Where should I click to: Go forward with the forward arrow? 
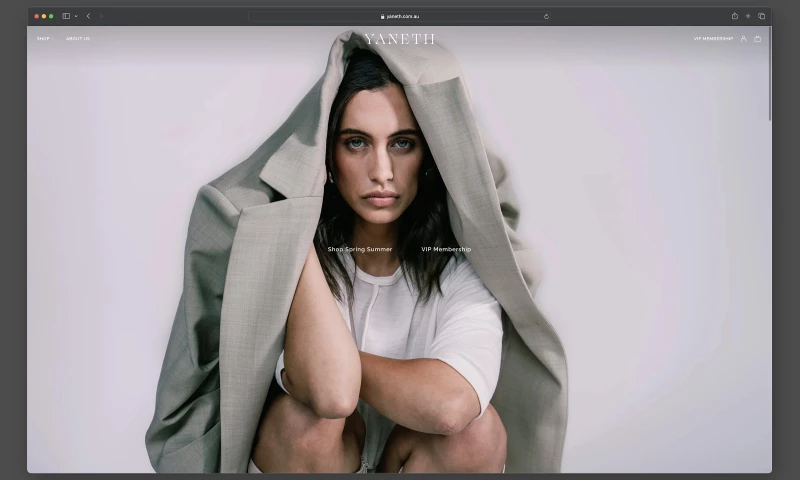pyautogui.click(x=101, y=16)
